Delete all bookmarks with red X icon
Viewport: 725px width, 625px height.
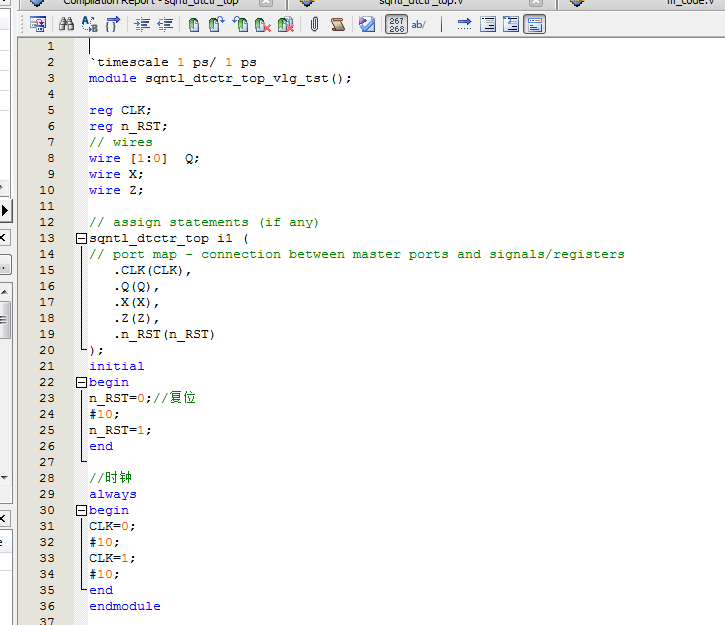tap(286, 24)
